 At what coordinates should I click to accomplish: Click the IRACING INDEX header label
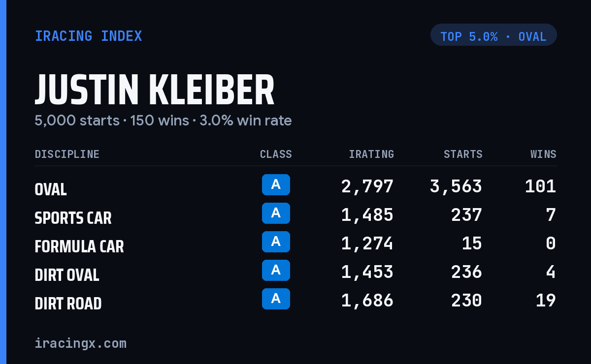(x=89, y=36)
